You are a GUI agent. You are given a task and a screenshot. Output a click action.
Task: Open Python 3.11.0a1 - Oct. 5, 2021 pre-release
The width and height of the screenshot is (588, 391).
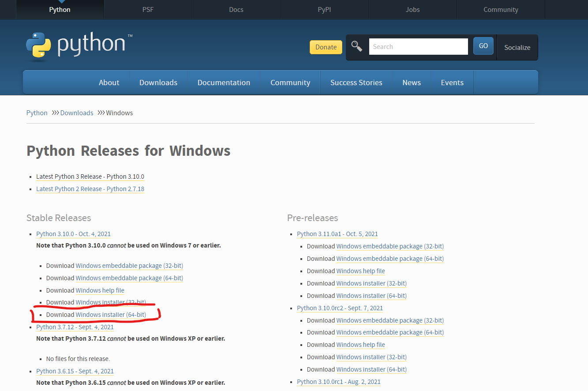coord(337,234)
